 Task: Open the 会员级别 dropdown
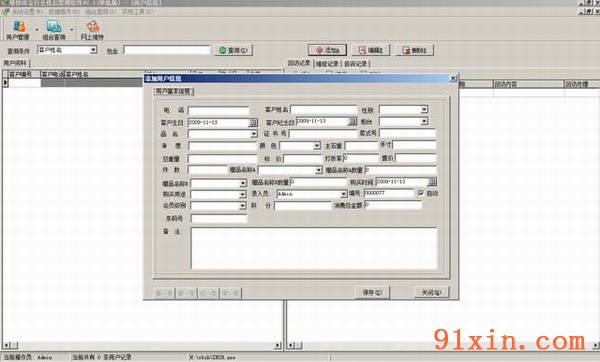coord(242,206)
